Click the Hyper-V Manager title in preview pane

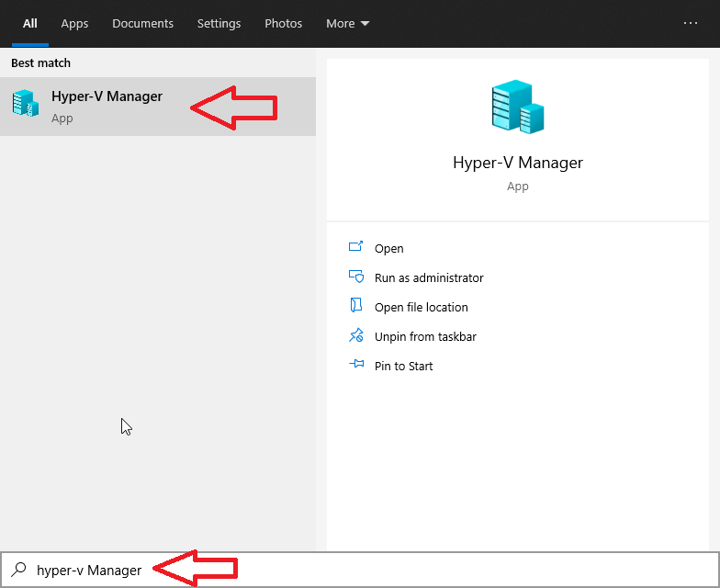click(x=517, y=163)
